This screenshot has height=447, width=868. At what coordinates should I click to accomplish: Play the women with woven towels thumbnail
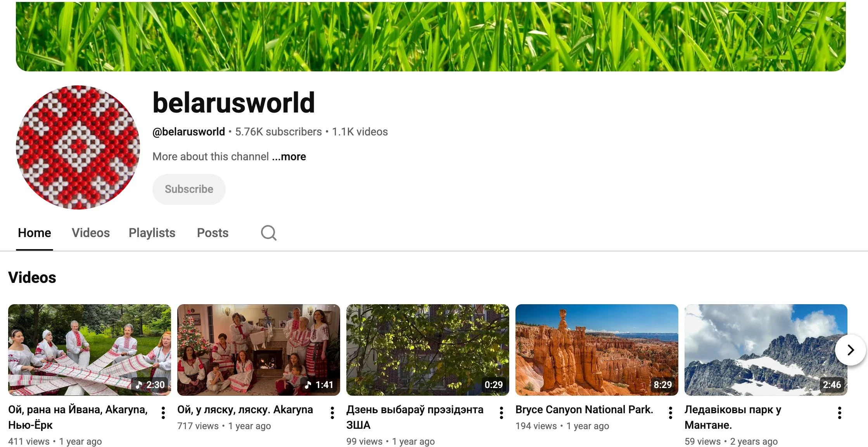click(90, 350)
